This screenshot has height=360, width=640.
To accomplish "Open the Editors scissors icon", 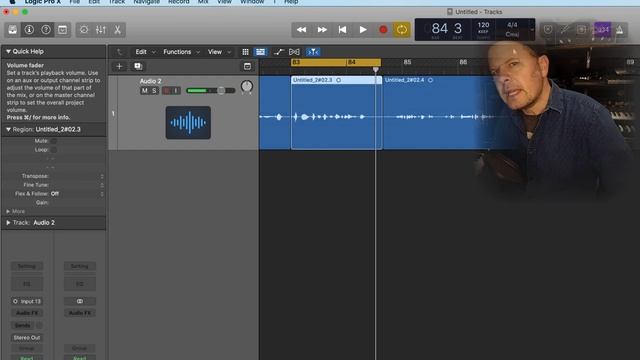I will pyautogui.click(x=118, y=30).
